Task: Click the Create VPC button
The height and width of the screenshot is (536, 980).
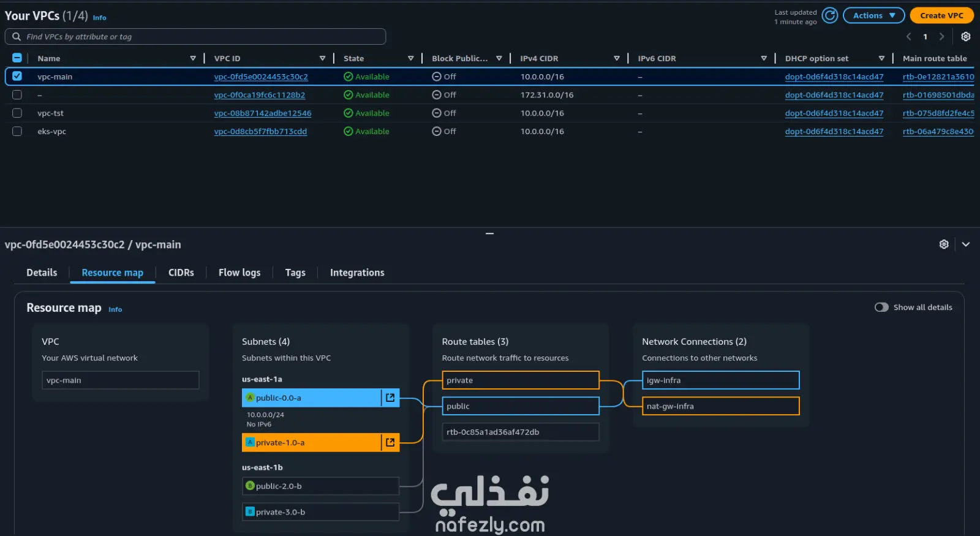Action: click(x=941, y=15)
